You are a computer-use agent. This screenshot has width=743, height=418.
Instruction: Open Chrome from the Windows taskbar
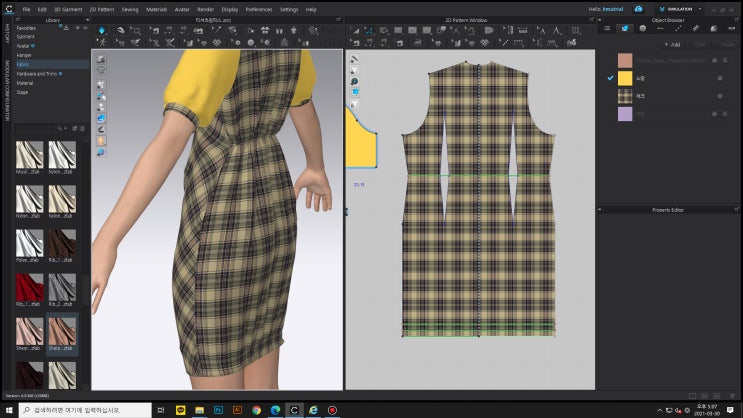pos(256,410)
